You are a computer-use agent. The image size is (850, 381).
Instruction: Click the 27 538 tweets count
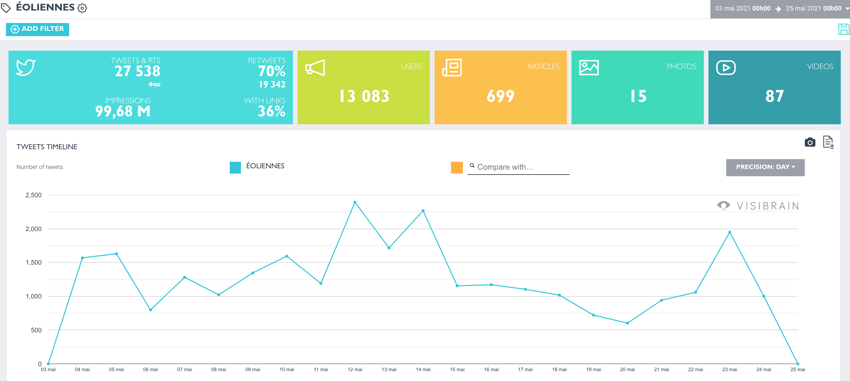click(138, 72)
